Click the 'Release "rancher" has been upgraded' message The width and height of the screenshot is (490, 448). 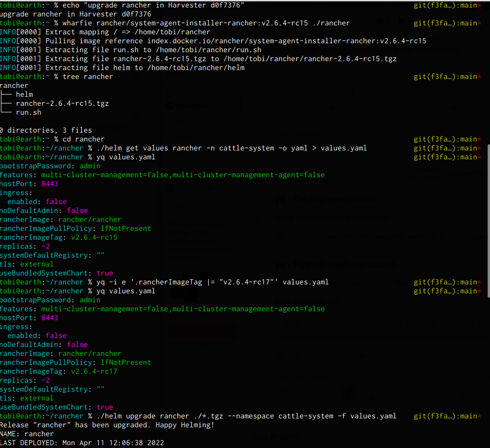[107, 425]
